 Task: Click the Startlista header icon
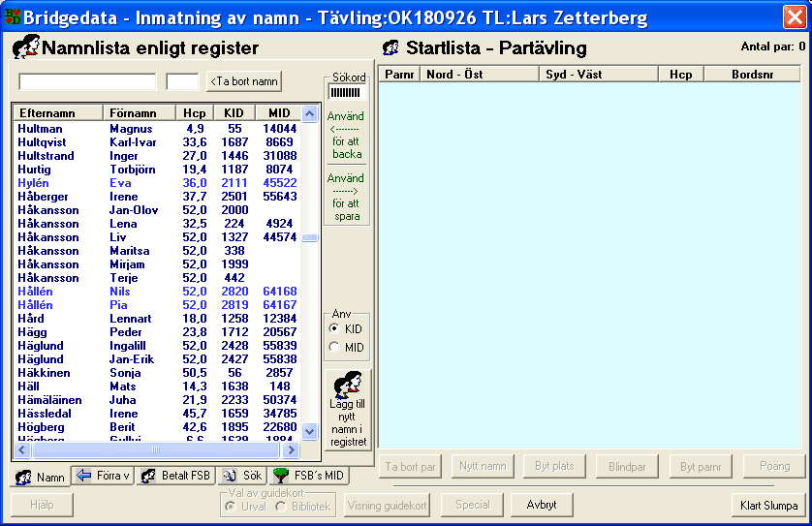tap(390, 47)
